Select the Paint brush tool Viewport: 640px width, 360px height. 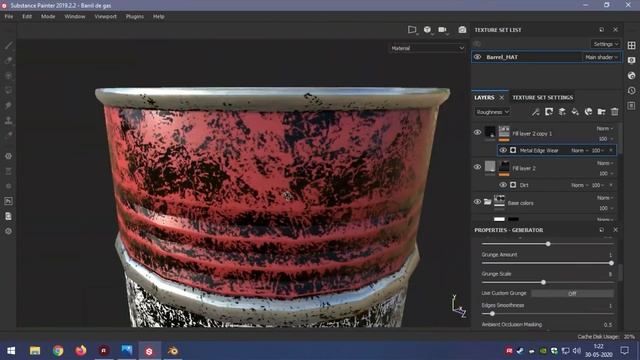tap(9, 45)
